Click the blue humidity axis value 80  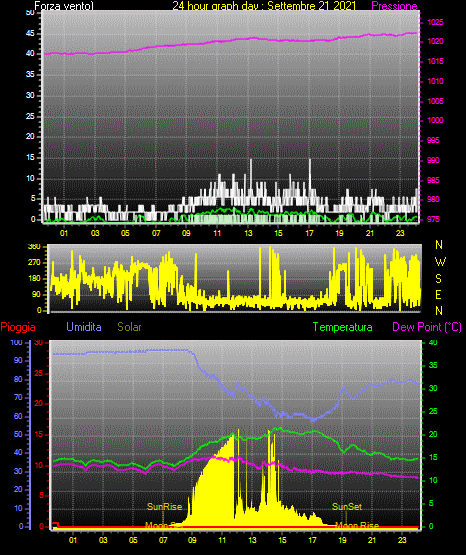18,379
